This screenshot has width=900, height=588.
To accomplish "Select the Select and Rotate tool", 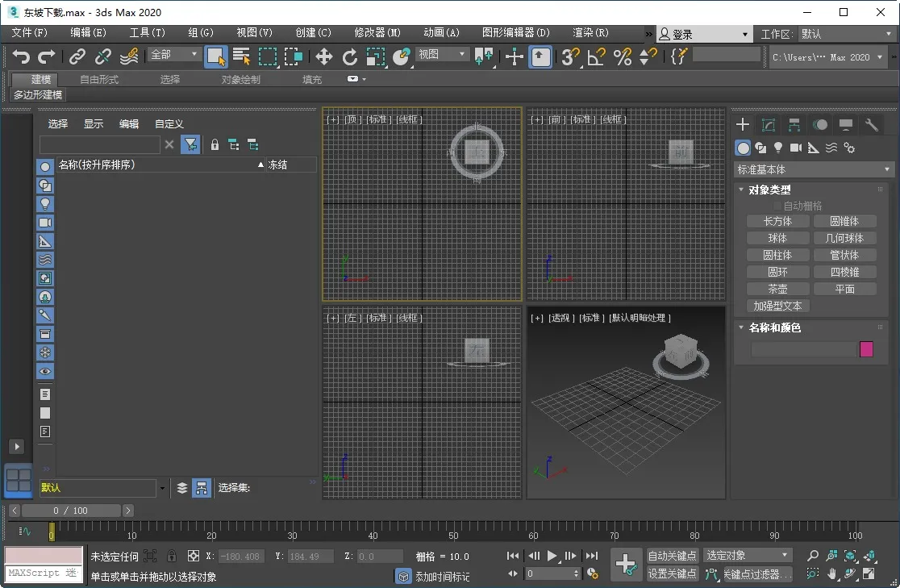I will pyautogui.click(x=350, y=56).
